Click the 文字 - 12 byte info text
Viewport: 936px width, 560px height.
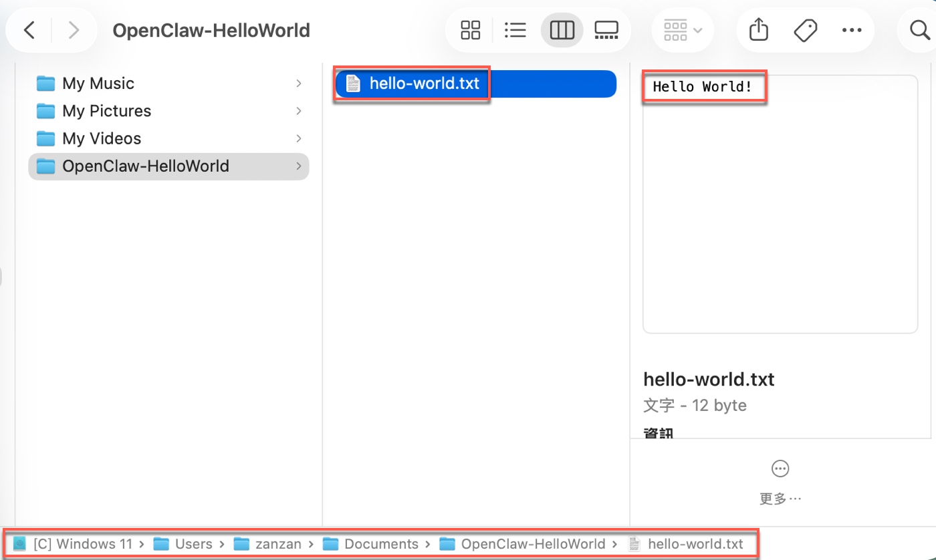click(x=695, y=406)
